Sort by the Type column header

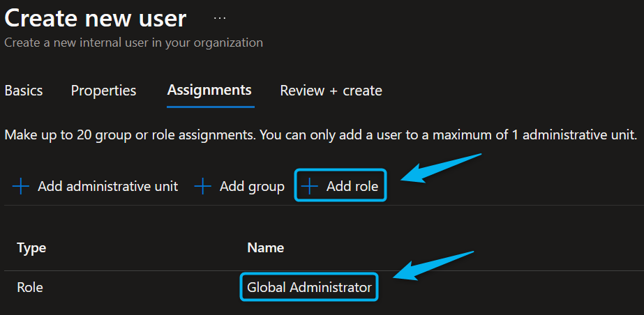pyautogui.click(x=31, y=247)
